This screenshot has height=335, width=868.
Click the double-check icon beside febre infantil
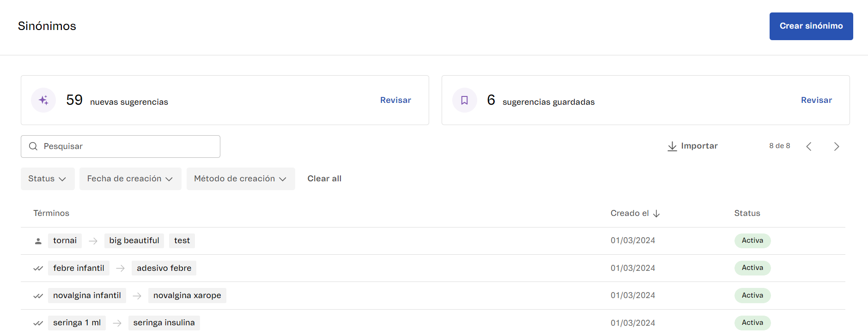(38, 268)
